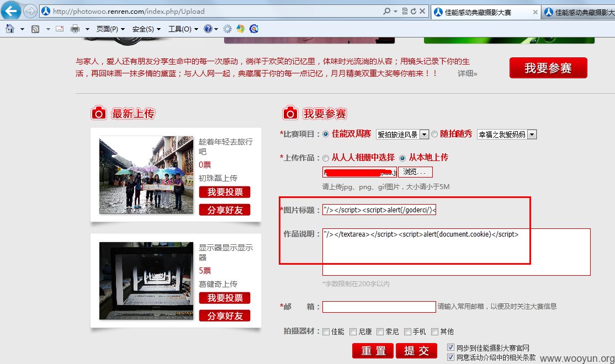Click 分享好友 for 趁着年轻去旅行吧
The width and height of the screenshot is (615, 364).
224,210
